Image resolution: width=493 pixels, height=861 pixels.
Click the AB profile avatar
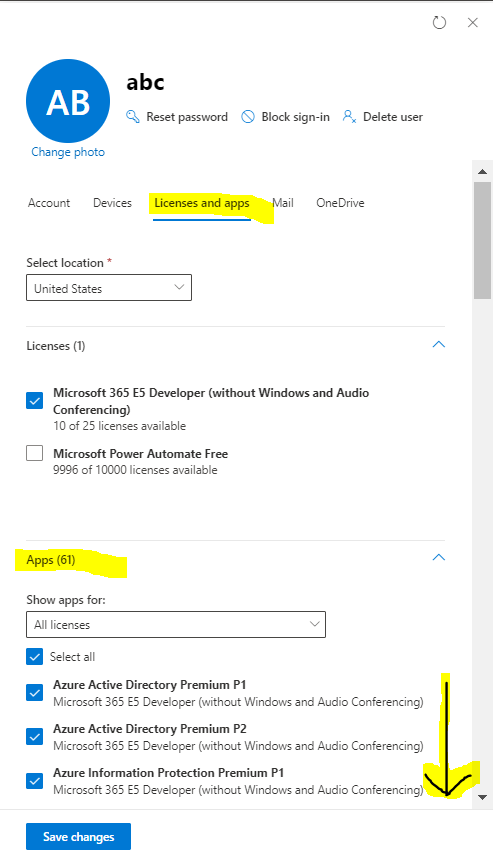68,101
